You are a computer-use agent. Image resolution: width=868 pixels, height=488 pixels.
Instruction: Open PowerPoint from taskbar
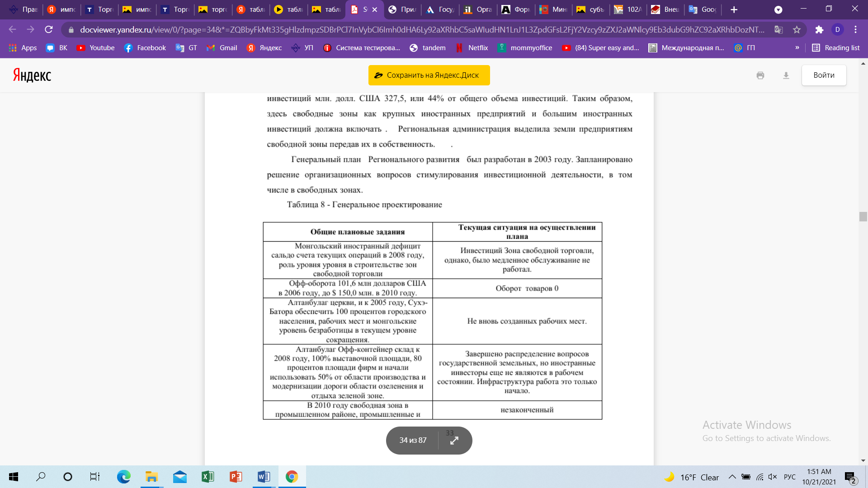(236, 477)
